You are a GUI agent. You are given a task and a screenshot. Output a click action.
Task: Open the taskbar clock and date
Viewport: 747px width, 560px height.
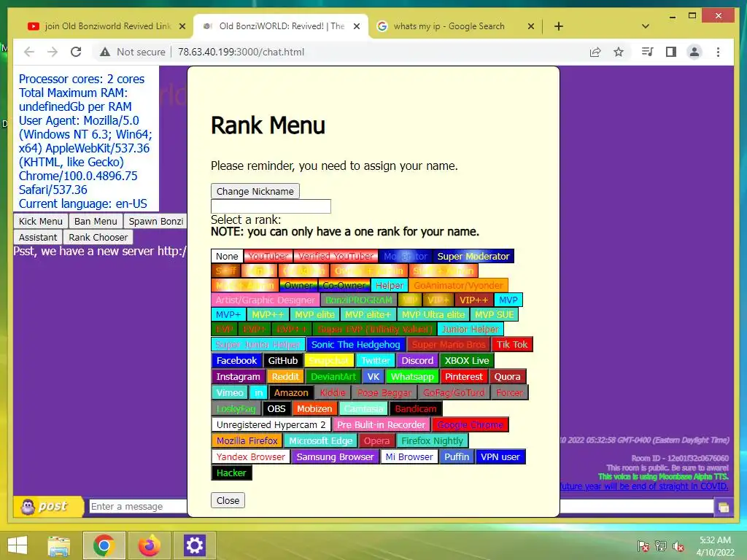coord(715,546)
